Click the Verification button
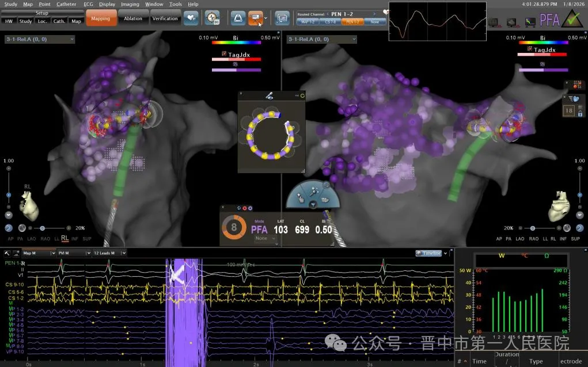Screen dimensions: 588x367 point(165,18)
